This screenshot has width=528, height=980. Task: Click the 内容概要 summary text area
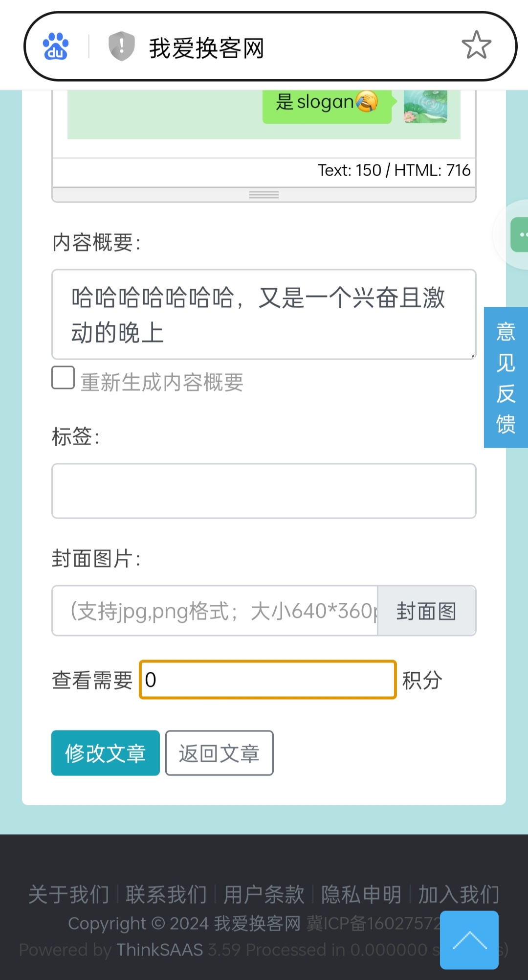(264, 314)
